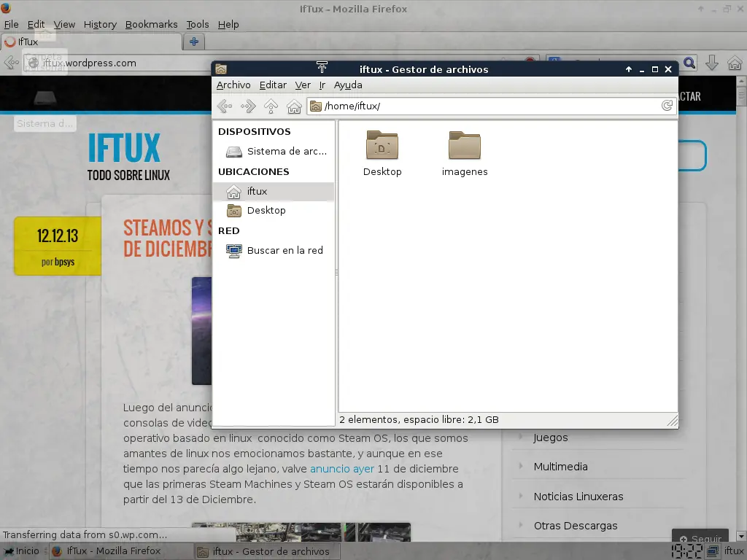747x560 pixels.
Task: Open the Noticias Linuxeras category link
Action: click(x=578, y=497)
